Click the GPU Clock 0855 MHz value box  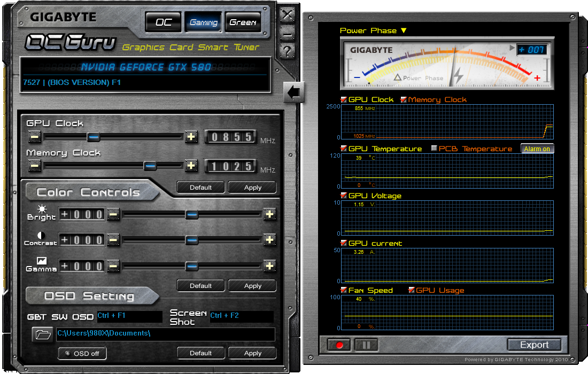click(230, 137)
